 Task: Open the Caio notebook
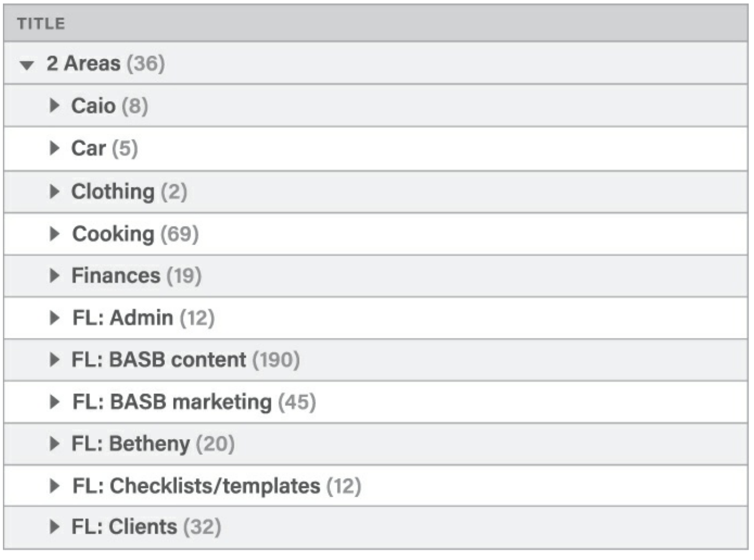93,106
